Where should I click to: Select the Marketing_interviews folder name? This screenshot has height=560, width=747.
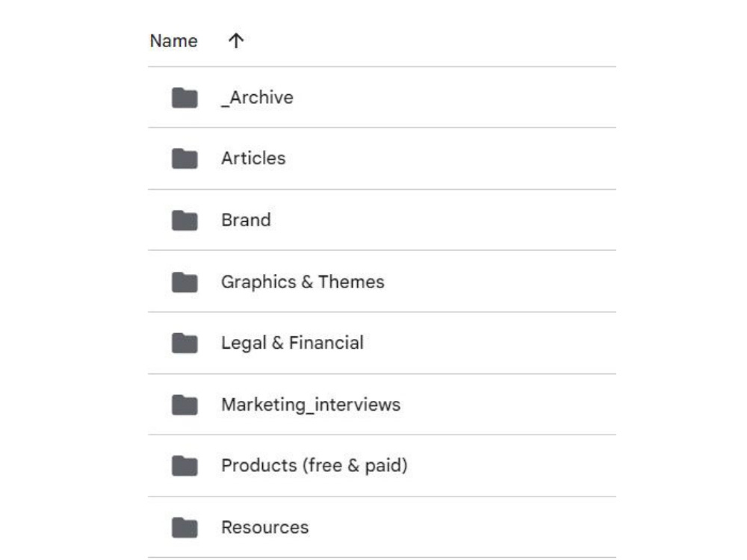point(311,405)
